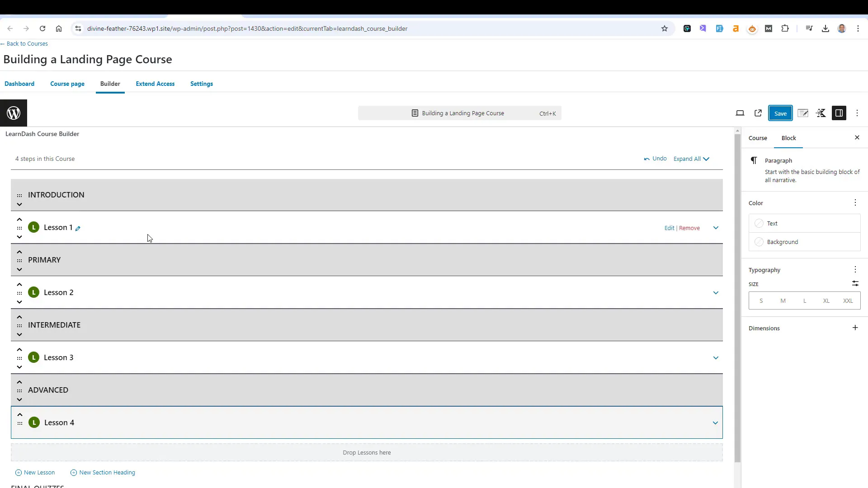
Task: Switch to the Course tab in right panel
Action: pyautogui.click(x=758, y=138)
